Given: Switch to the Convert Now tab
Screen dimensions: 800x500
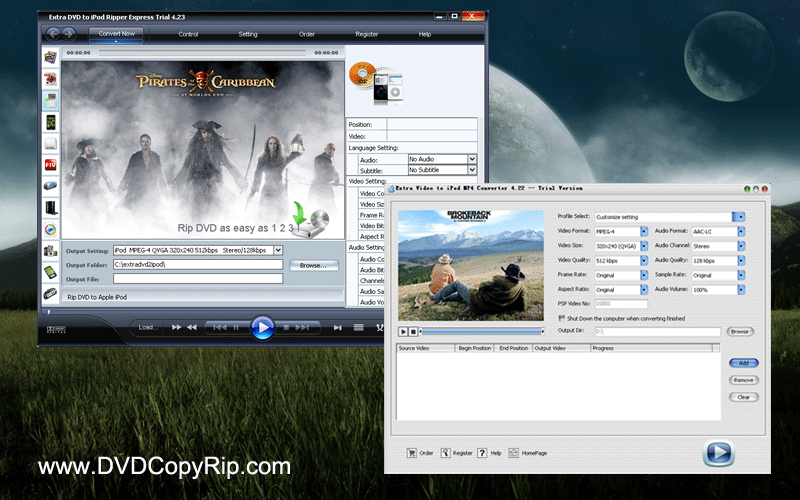Looking at the screenshot, I should 116,34.
